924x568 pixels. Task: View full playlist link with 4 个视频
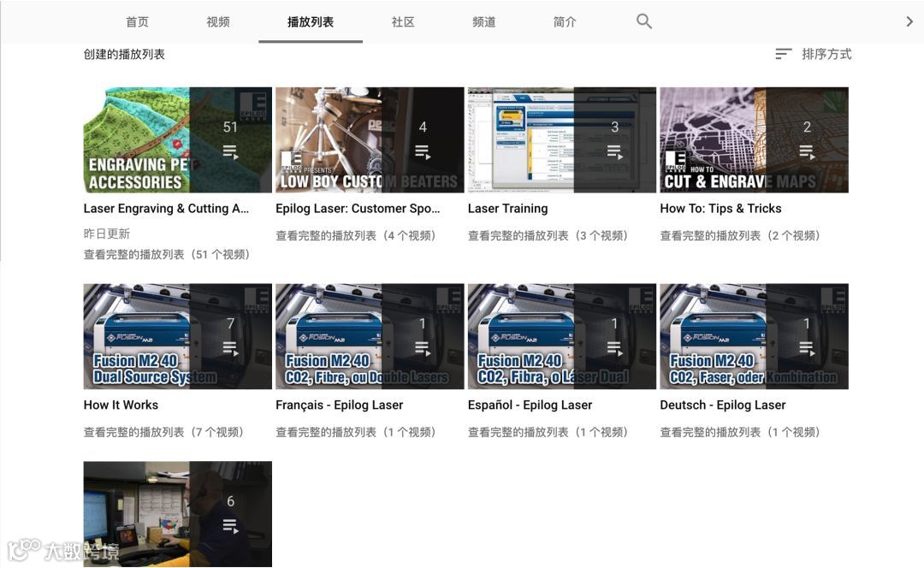point(358,236)
